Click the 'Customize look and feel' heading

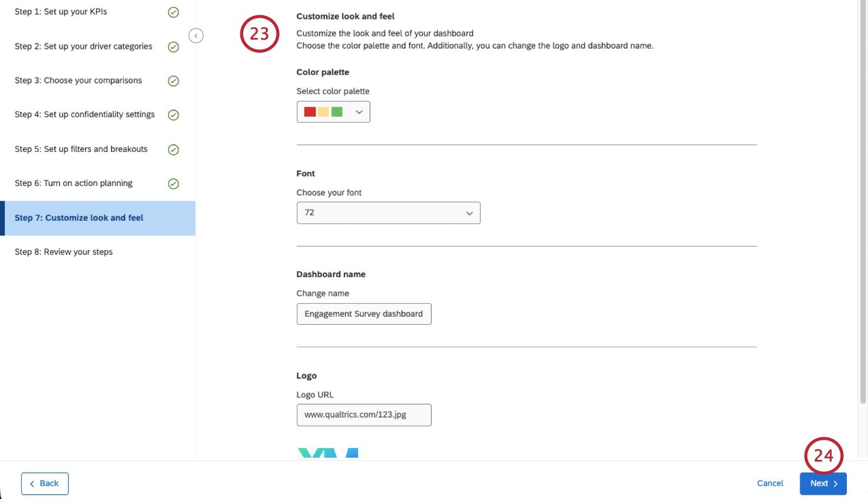coord(346,16)
